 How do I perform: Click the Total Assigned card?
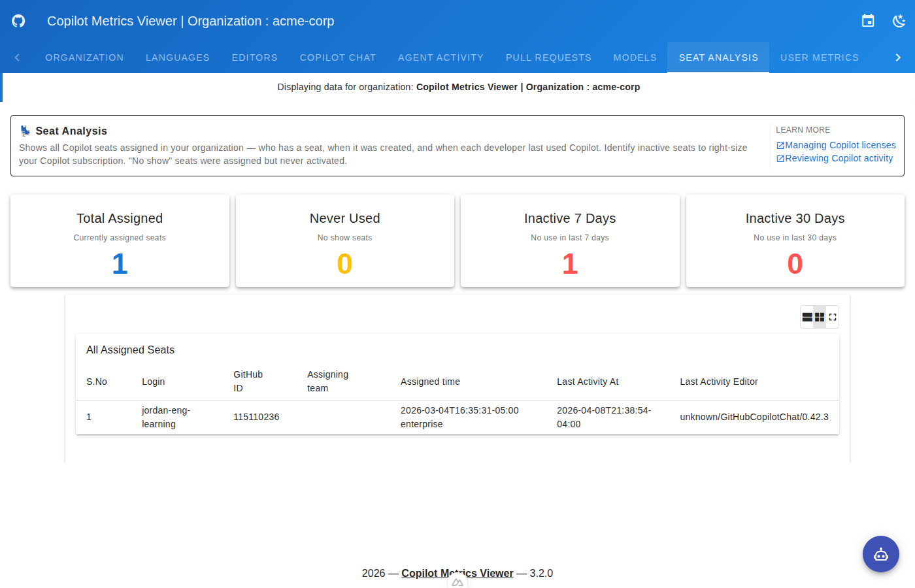(120, 240)
